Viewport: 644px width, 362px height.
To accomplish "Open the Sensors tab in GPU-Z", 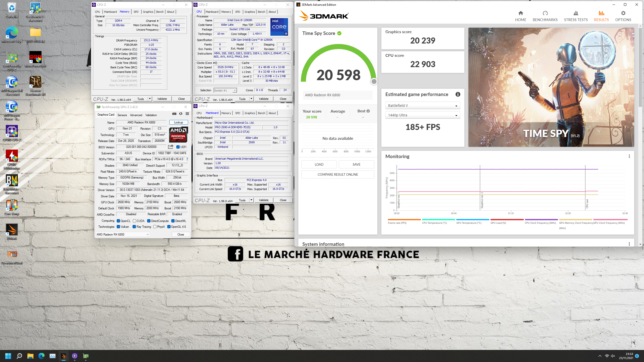I will point(122,115).
